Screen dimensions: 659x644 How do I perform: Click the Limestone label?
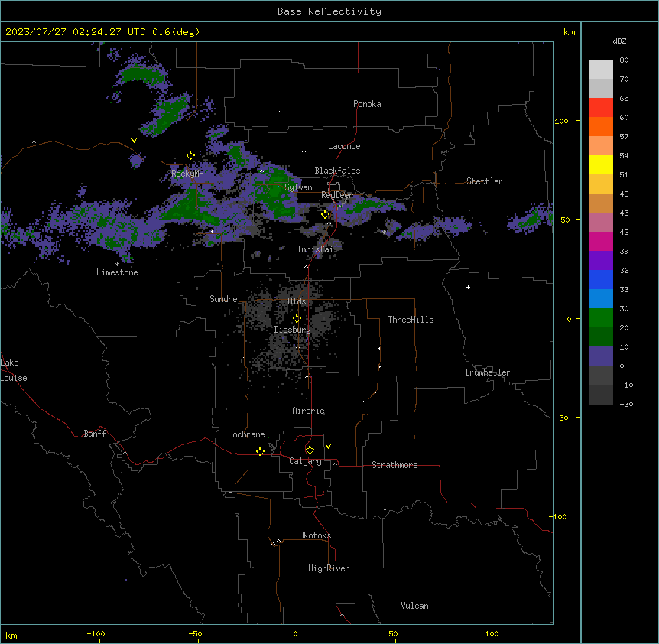(117, 272)
